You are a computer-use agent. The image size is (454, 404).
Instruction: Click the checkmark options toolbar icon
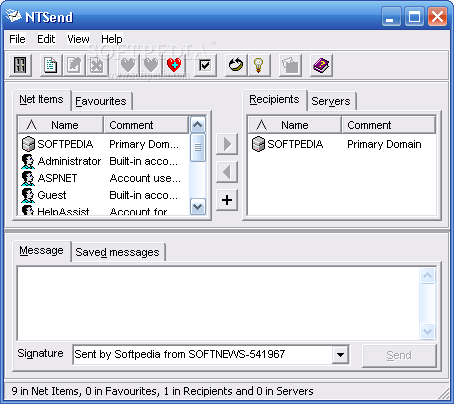tap(205, 65)
